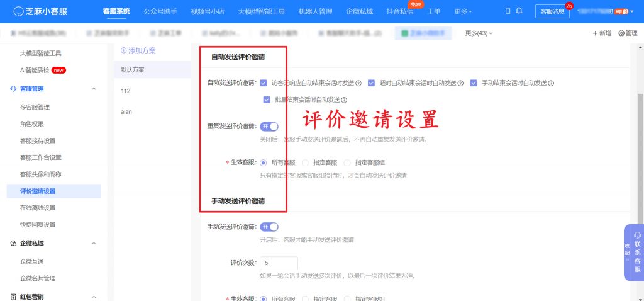Open 角色权限 in sidebar
Screen dimensions: 644x301
[x=31, y=124]
